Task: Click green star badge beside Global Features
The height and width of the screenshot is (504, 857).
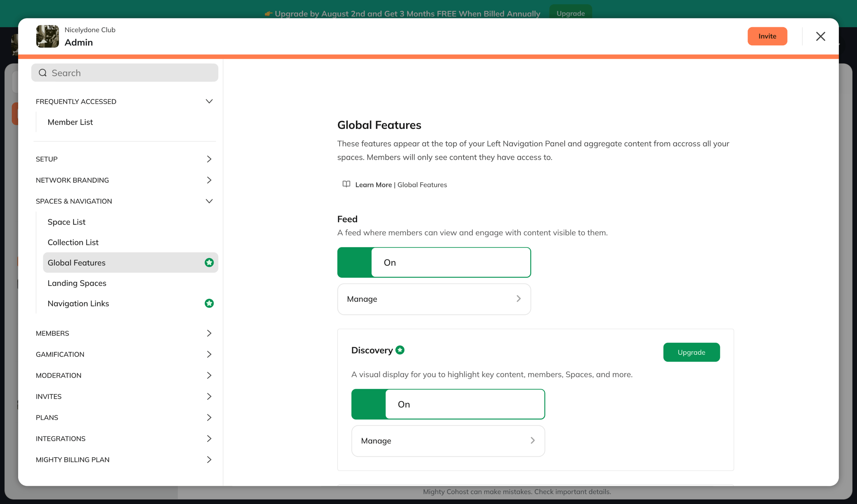Action: tap(209, 262)
